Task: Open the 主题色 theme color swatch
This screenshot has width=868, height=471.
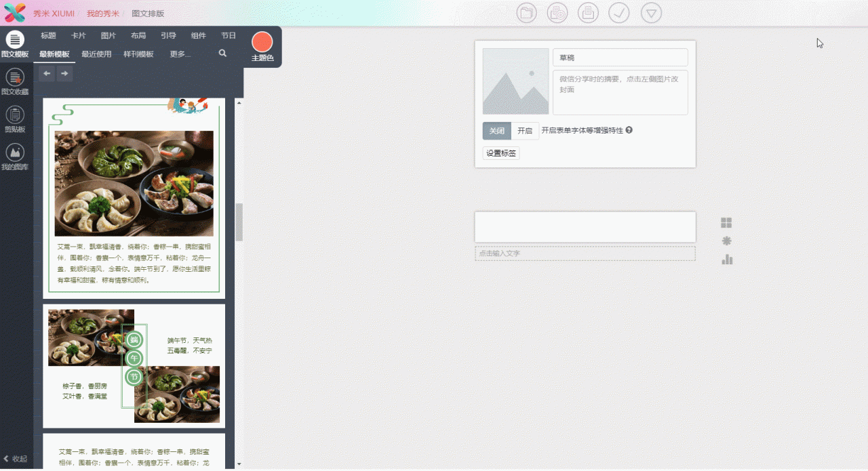Action: tap(262, 43)
